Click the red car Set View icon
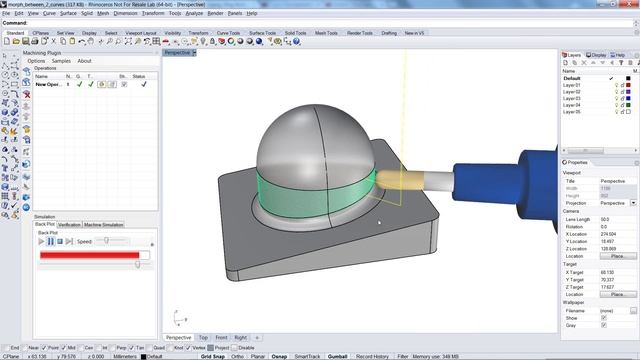The height and width of the screenshot is (360, 640). click(166, 41)
